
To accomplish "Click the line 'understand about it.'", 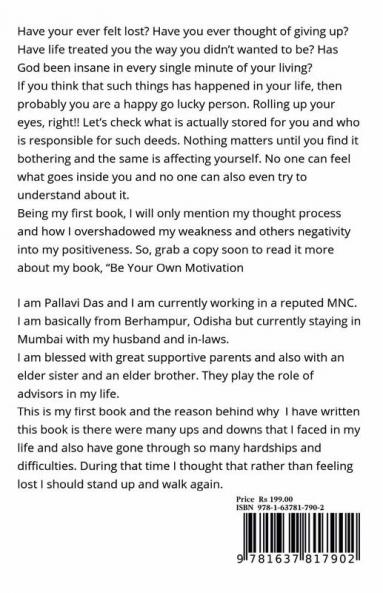I will (x=73, y=195).
